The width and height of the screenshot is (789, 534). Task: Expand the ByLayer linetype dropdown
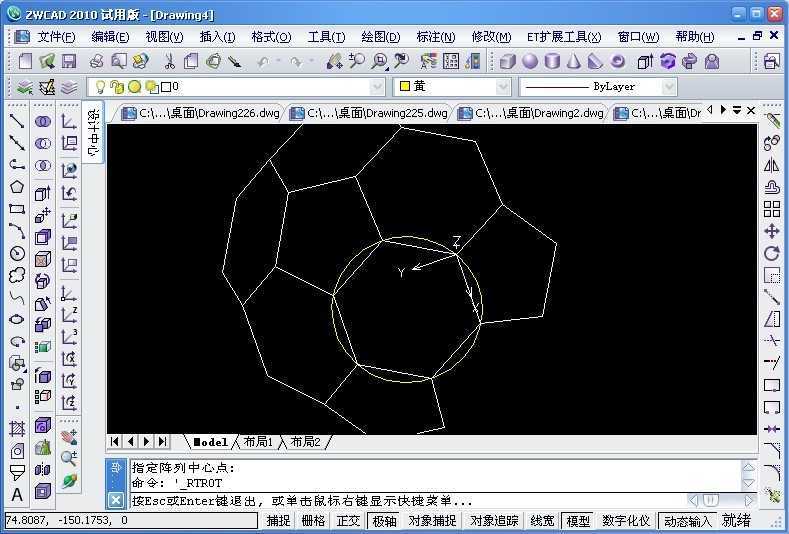tap(668, 87)
